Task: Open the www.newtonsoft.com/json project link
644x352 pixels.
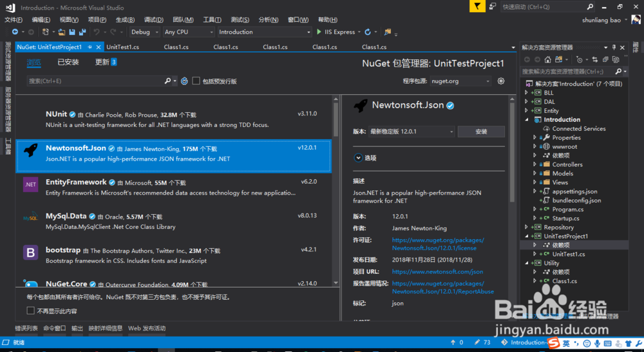Action: [x=437, y=271]
